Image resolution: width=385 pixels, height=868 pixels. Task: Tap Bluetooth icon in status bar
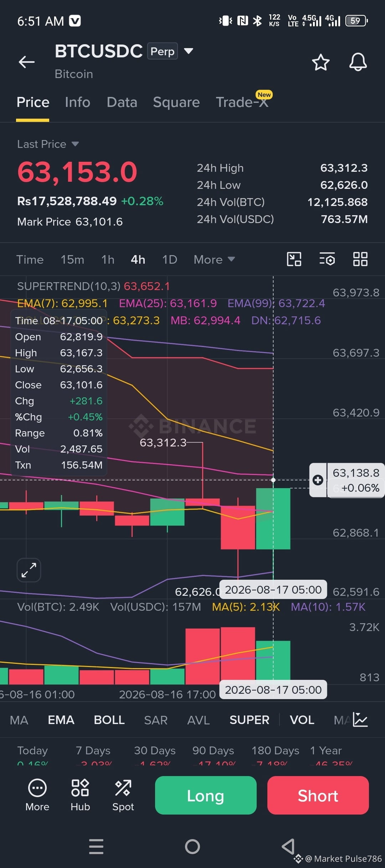(x=257, y=21)
